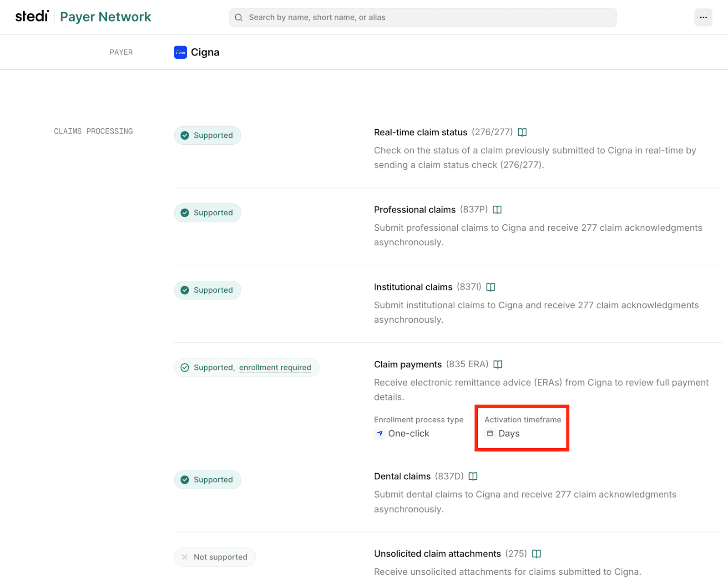Click the Cigna payer logo icon
Viewport: 728px width, 578px height.
point(181,52)
